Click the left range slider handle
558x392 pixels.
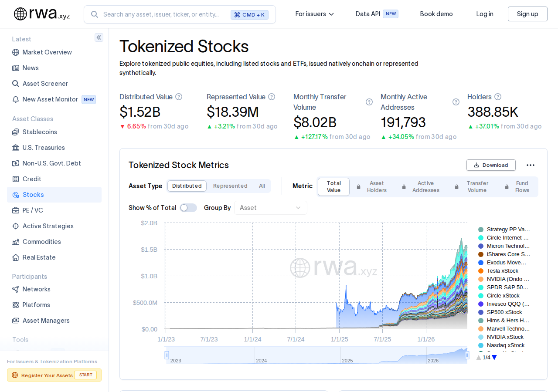point(167,355)
